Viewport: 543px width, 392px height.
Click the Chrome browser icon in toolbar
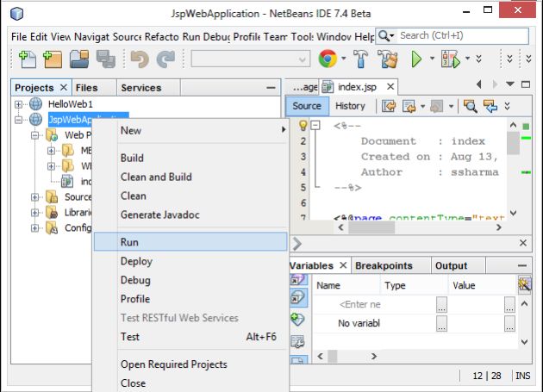tap(328, 59)
